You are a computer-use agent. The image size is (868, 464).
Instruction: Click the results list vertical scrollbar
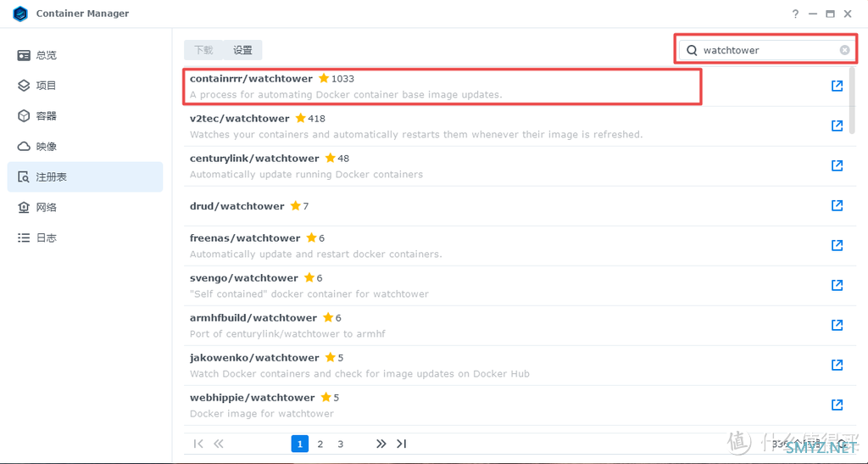(x=853, y=99)
